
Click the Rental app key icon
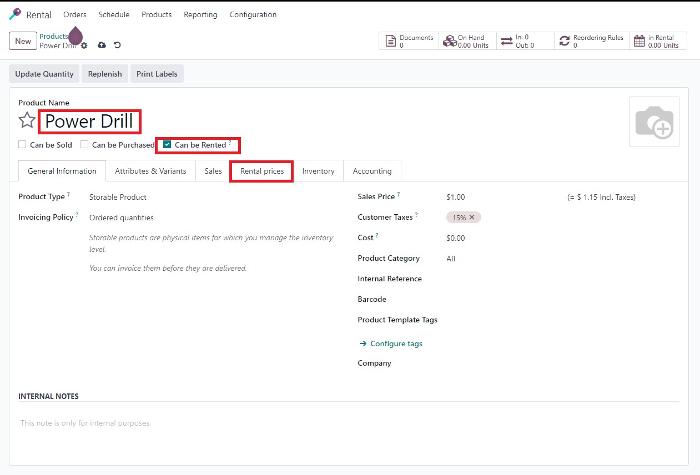tap(15, 15)
